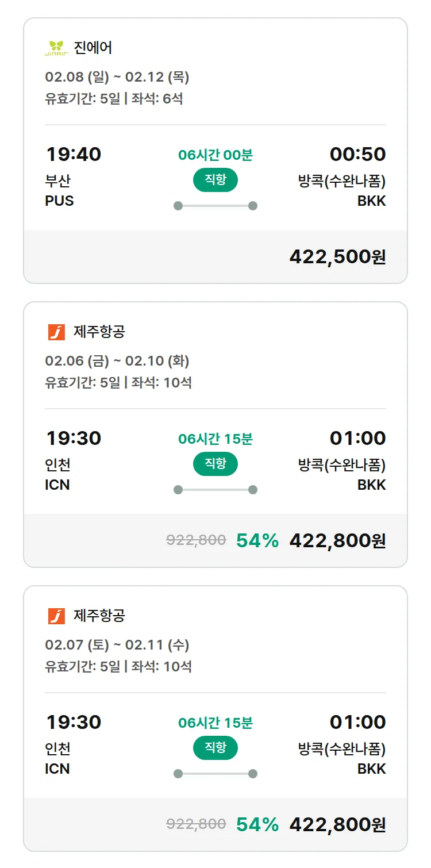Open the 02.06 (금) ~ 02.10 (화) flight
The image size is (431, 868).
[117, 361]
